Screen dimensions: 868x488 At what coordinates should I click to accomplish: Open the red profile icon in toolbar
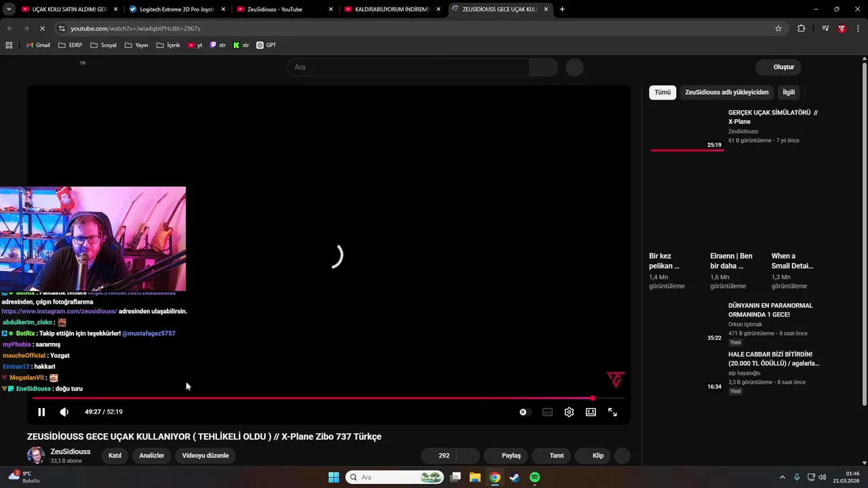pyautogui.click(x=842, y=28)
